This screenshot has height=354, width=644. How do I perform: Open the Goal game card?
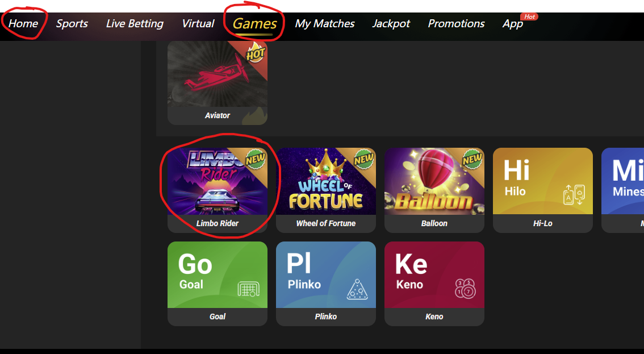tap(218, 284)
